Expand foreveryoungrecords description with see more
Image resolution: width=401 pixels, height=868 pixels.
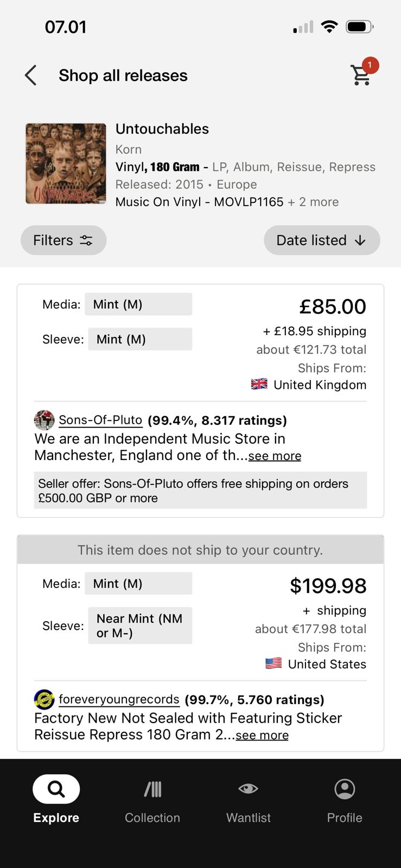(262, 735)
